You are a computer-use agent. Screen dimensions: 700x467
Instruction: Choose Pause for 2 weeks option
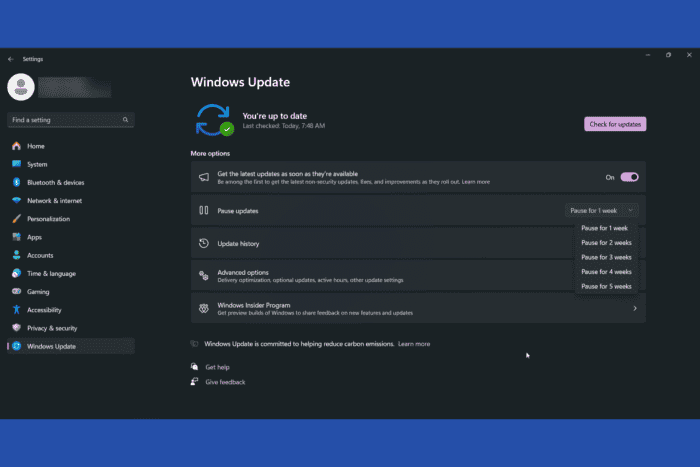(x=606, y=242)
